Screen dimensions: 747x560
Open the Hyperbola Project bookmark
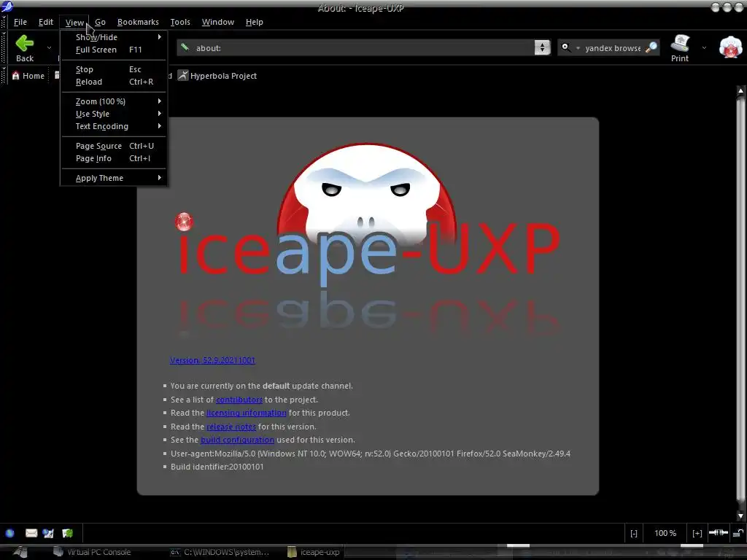217,76
